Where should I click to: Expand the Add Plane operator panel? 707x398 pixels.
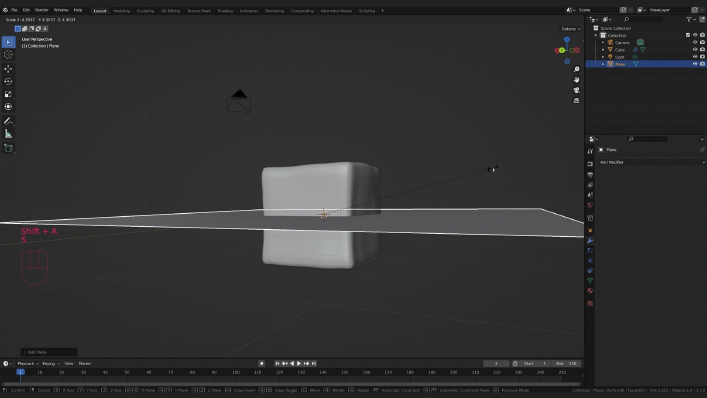(49, 352)
